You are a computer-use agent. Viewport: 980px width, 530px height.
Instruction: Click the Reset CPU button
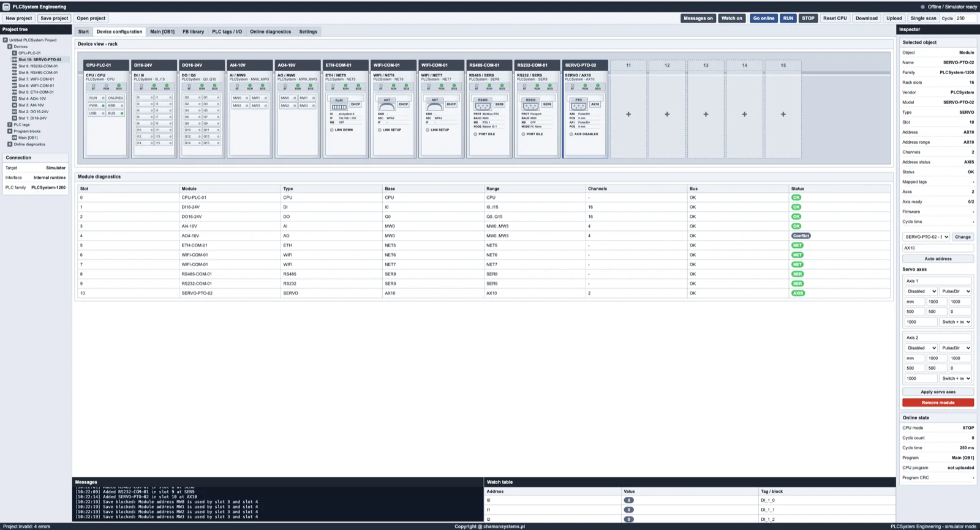[x=835, y=18]
